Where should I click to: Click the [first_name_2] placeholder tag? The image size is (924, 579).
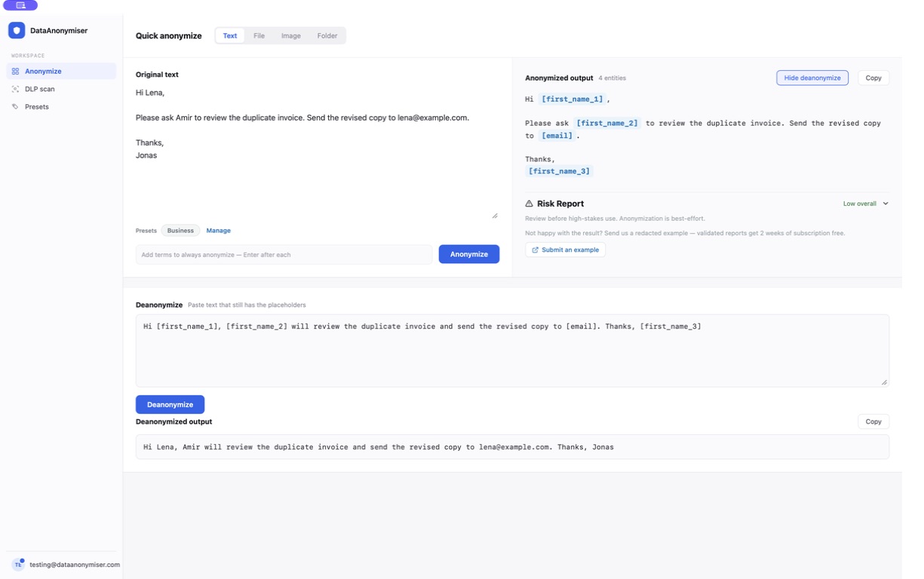[x=607, y=123]
